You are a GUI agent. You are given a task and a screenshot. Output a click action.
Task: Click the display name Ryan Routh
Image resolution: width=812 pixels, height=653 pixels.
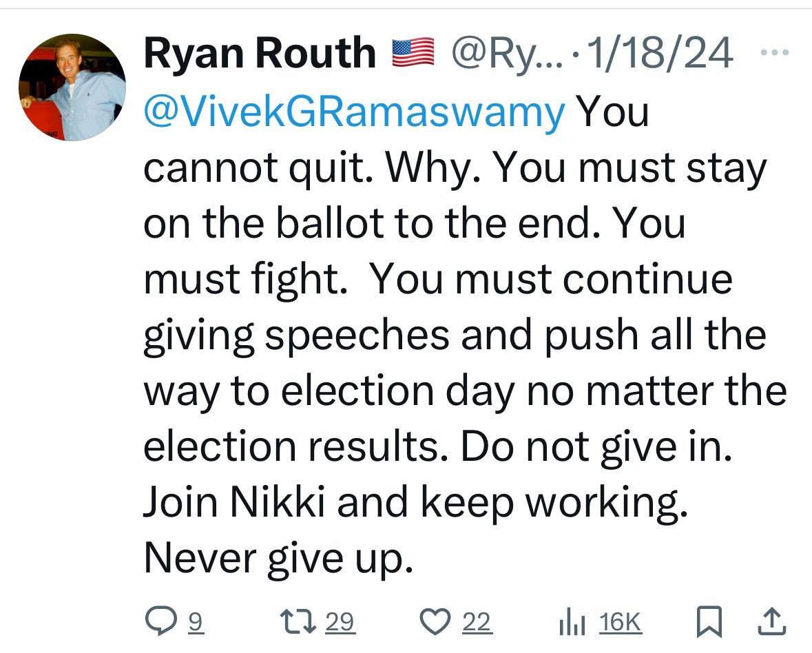click(259, 54)
